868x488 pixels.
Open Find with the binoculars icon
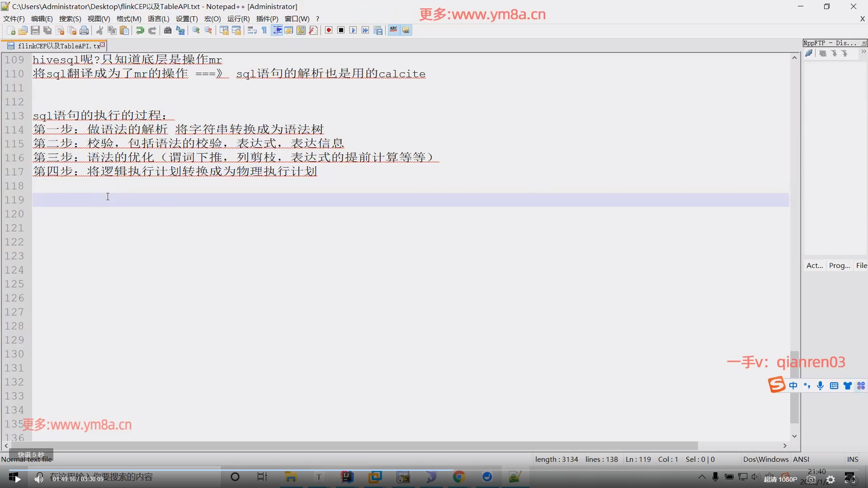[168, 30]
